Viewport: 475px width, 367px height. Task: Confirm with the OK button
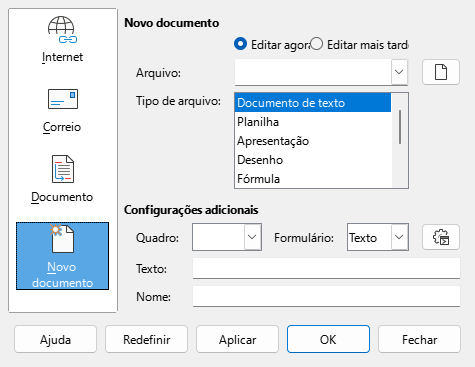pos(328,339)
